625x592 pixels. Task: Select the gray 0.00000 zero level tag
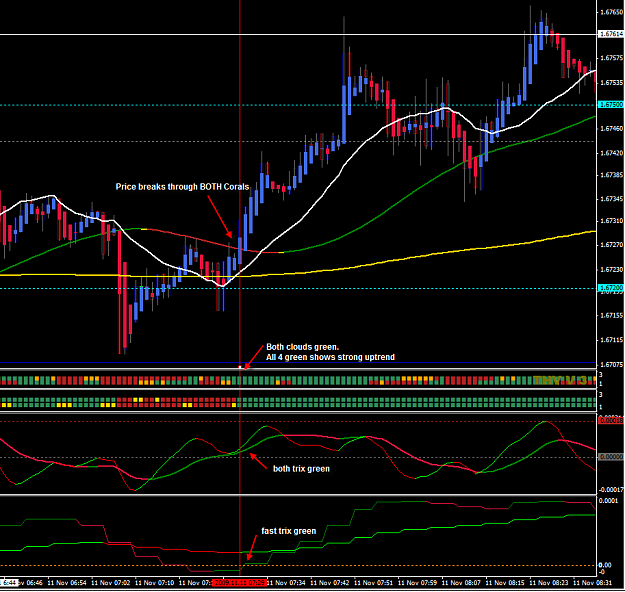(x=611, y=457)
